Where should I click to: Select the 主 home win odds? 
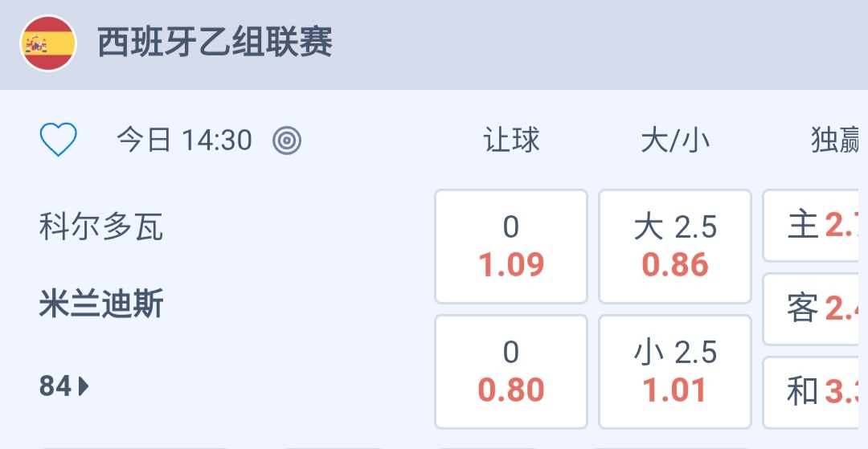coord(815,226)
